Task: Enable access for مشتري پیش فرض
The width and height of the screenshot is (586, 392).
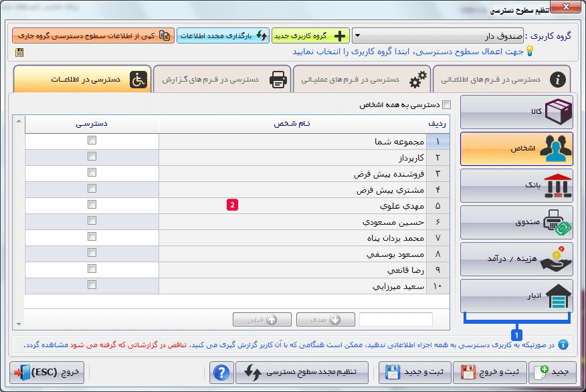Action: point(92,189)
